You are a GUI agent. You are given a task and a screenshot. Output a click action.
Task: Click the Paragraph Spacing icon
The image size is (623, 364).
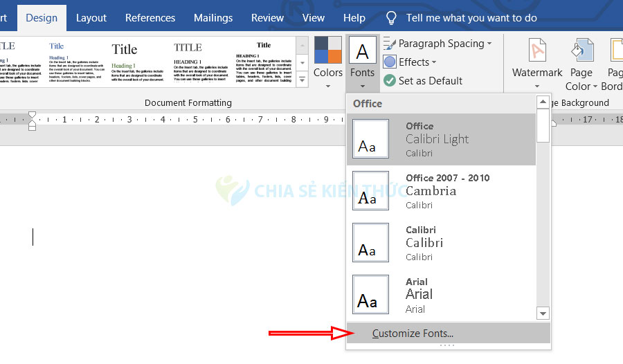(389, 44)
